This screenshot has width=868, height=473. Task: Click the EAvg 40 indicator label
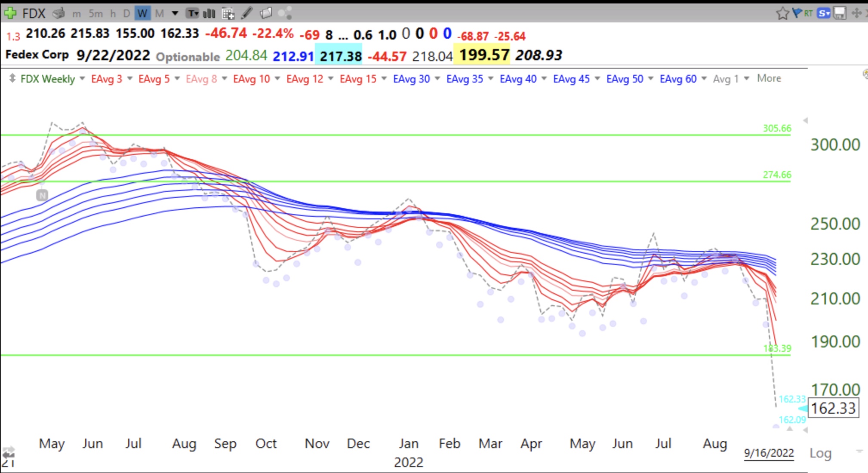point(518,79)
